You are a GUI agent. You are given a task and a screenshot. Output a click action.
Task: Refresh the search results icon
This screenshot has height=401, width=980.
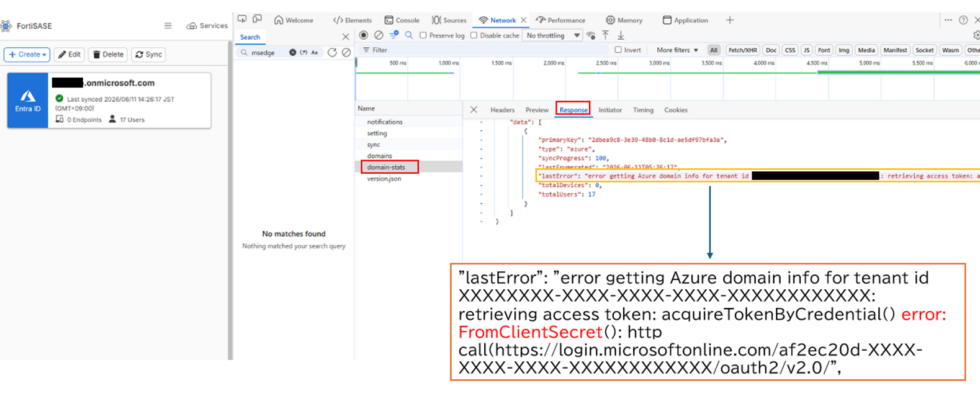332,53
